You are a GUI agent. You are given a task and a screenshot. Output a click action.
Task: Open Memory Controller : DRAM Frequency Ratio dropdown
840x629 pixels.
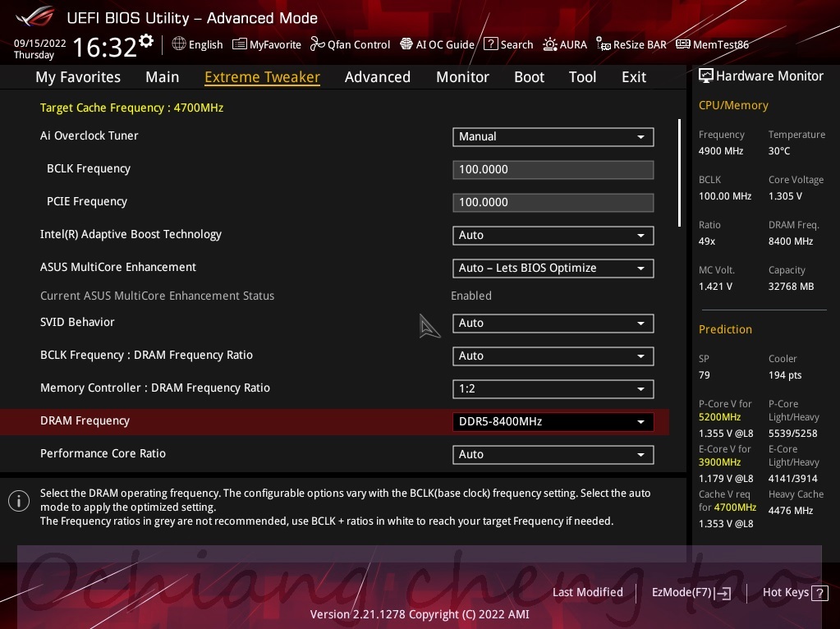(x=553, y=388)
